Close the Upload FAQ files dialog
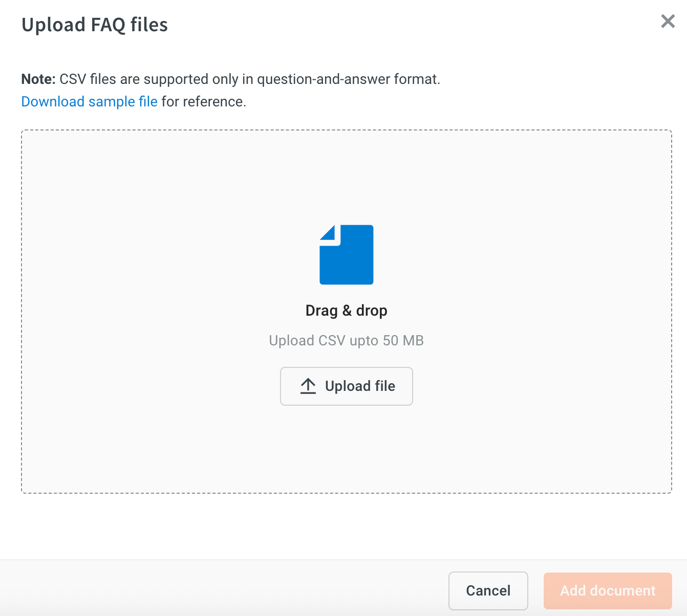The width and height of the screenshot is (687, 616). [668, 21]
